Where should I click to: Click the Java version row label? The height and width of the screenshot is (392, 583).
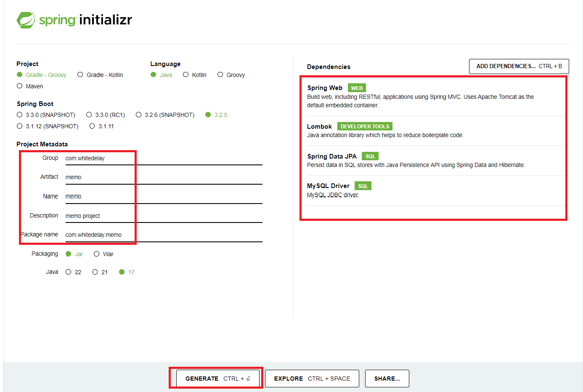click(x=52, y=272)
